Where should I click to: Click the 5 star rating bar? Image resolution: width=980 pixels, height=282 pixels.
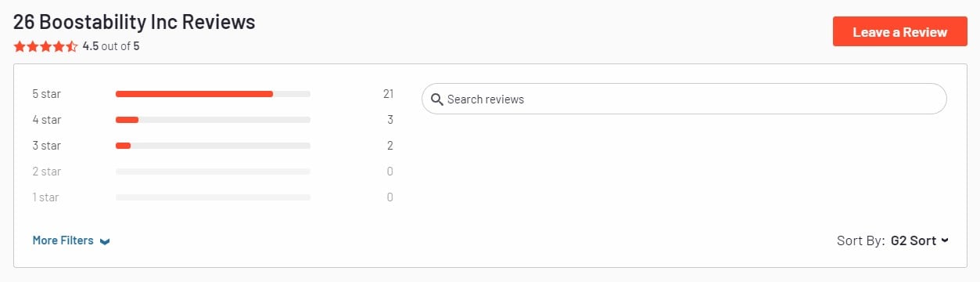click(x=213, y=94)
